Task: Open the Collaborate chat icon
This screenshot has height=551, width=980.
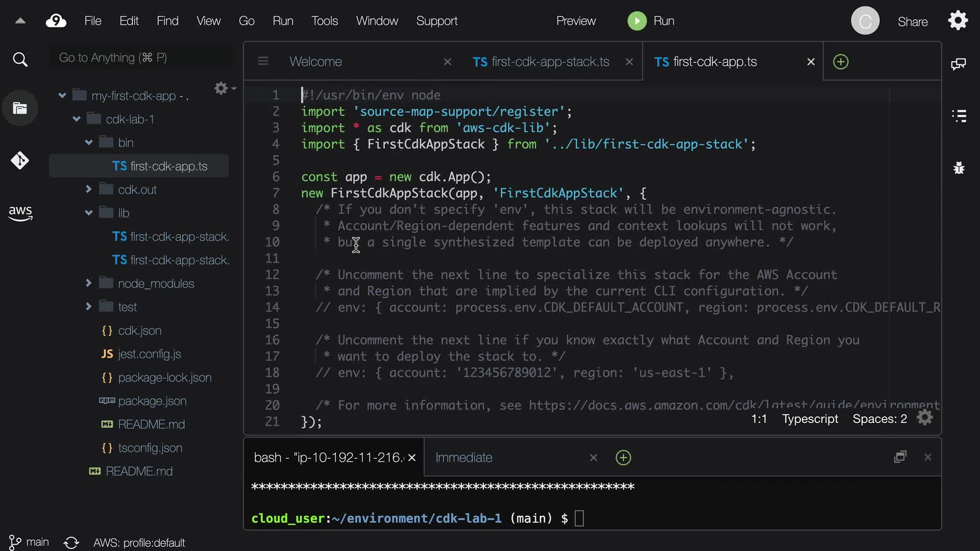Action: coord(959,64)
